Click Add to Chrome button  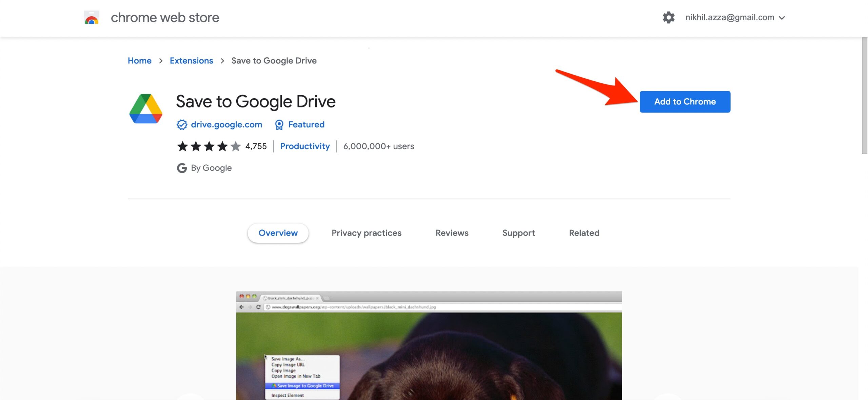click(x=685, y=101)
